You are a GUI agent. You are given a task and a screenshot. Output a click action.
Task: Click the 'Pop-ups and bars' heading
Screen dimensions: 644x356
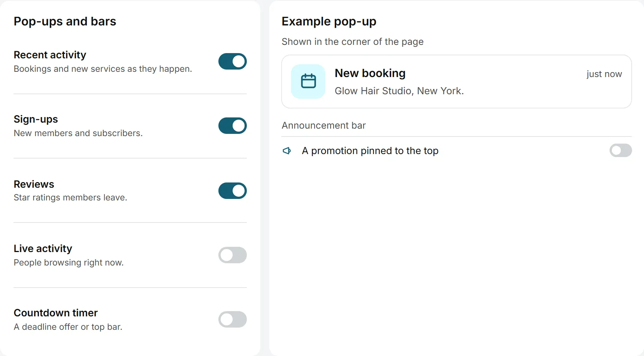coord(65,22)
